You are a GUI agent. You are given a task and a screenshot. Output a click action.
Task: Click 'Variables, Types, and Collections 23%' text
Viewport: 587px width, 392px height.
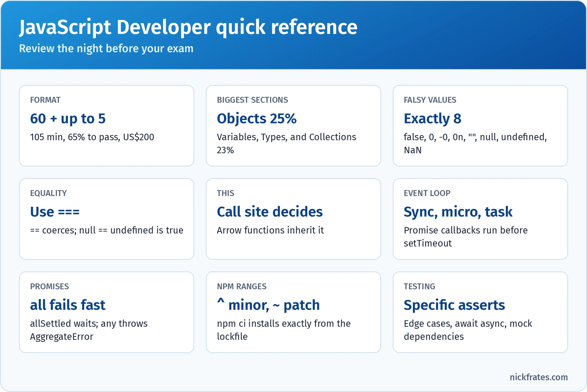[x=287, y=143]
